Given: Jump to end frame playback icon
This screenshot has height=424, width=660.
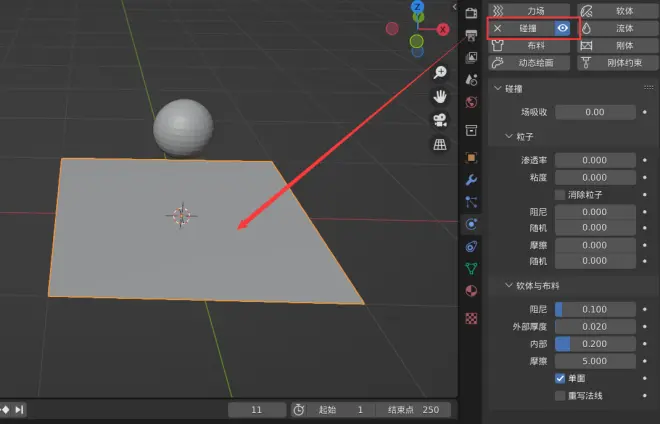Looking at the screenshot, I should (x=19, y=410).
